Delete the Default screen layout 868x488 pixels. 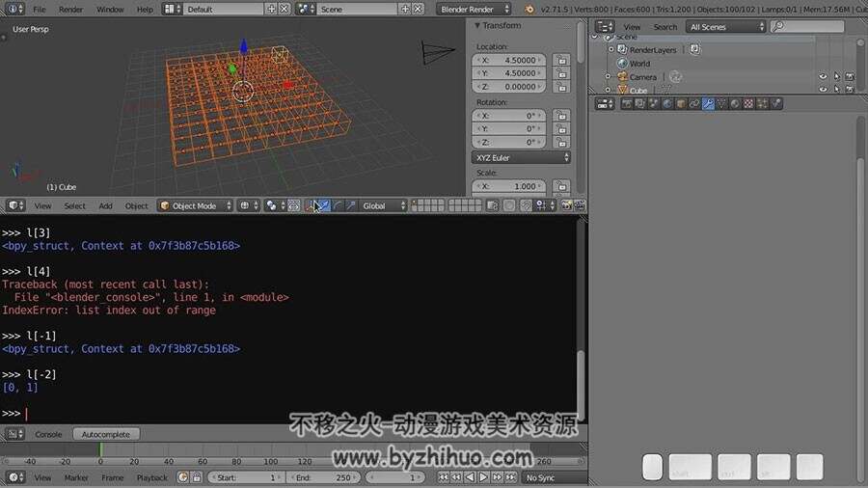tap(284, 9)
